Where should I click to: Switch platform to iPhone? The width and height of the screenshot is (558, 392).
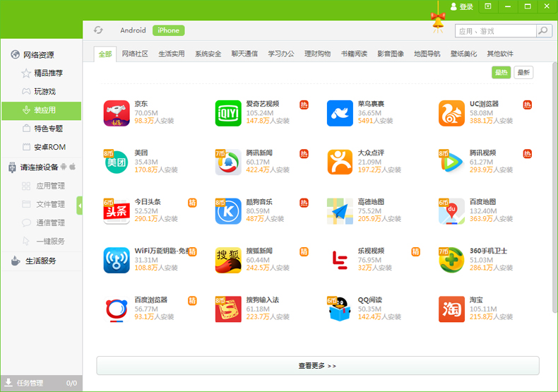point(168,30)
